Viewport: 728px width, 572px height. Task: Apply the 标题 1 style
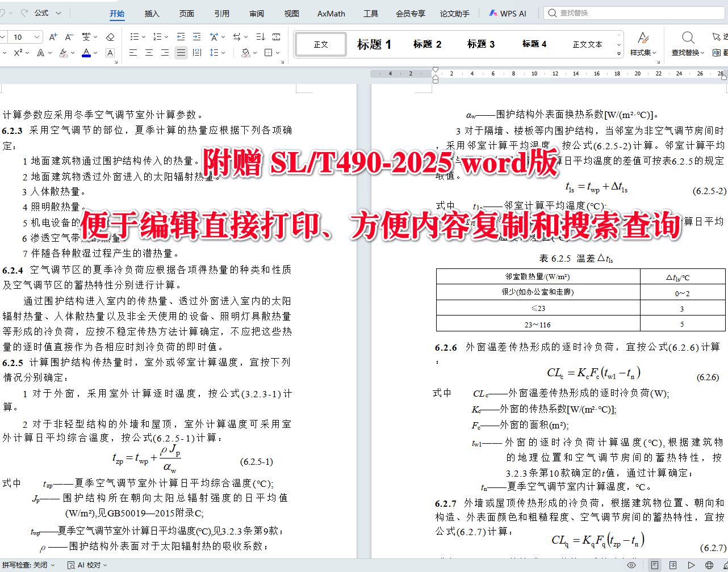click(x=374, y=44)
